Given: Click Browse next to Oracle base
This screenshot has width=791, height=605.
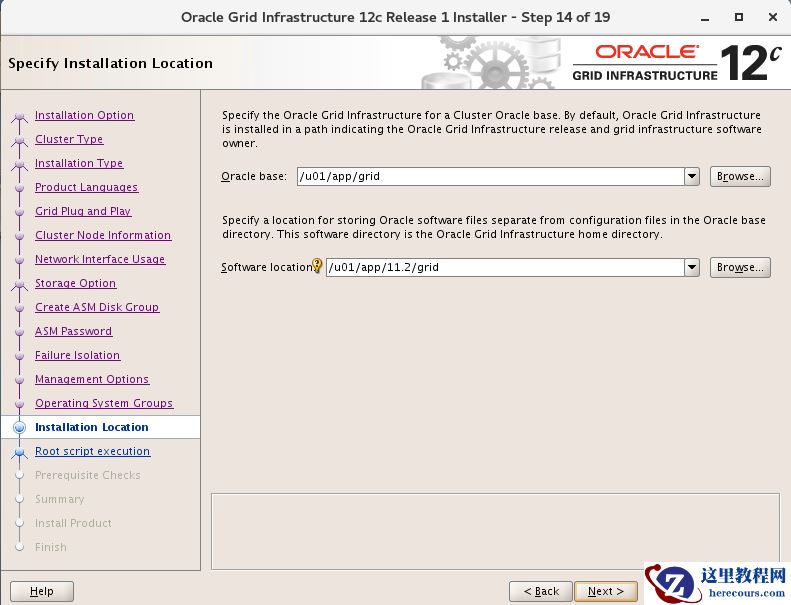Looking at the screenshot, I should (740, 177).
